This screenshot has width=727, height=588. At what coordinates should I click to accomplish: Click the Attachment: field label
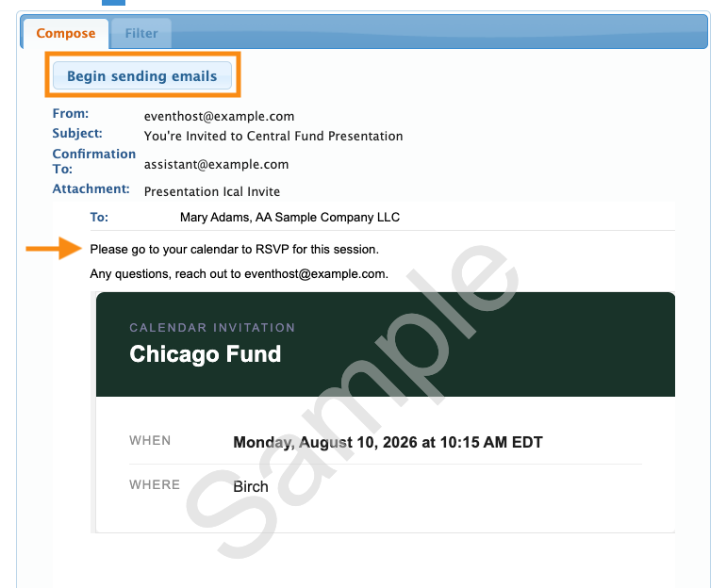coord(91,188)
